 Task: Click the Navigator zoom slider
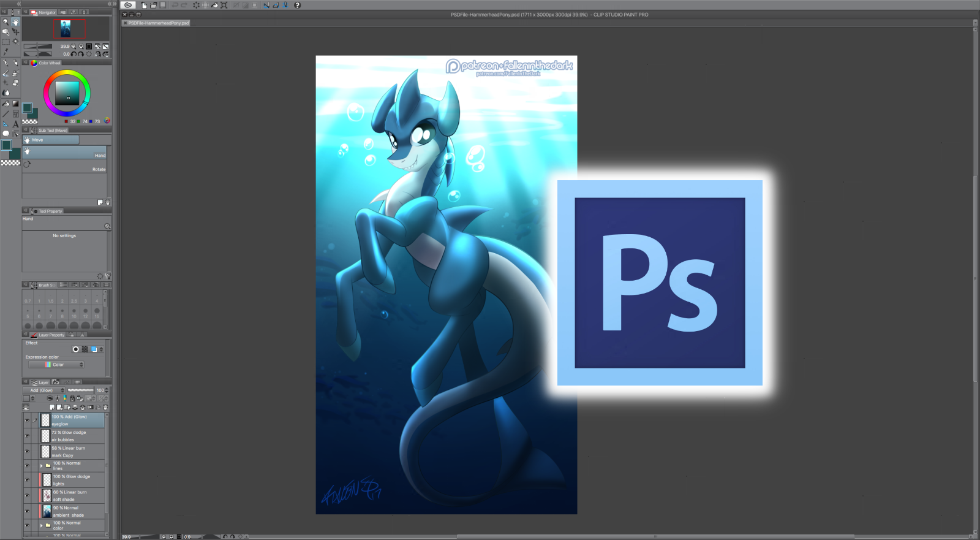(x=38, y=46)
